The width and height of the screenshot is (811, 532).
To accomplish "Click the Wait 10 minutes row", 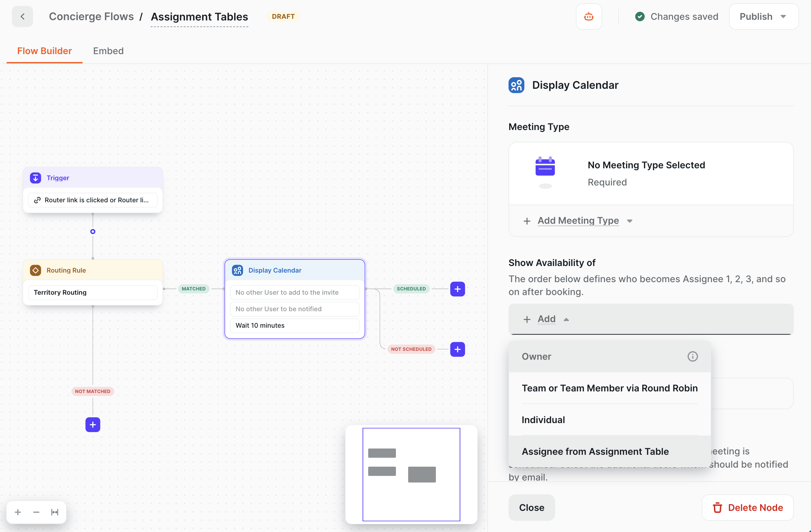I will pyautogui.click(x=295, y=325).
